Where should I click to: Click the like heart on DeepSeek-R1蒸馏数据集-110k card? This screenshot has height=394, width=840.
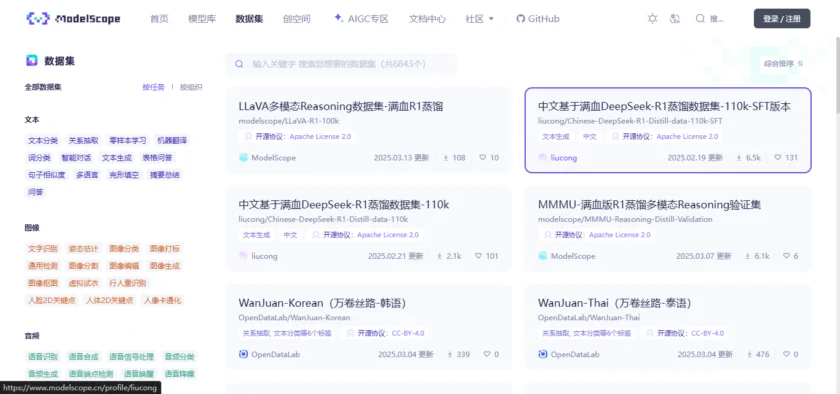pos(478,256)
